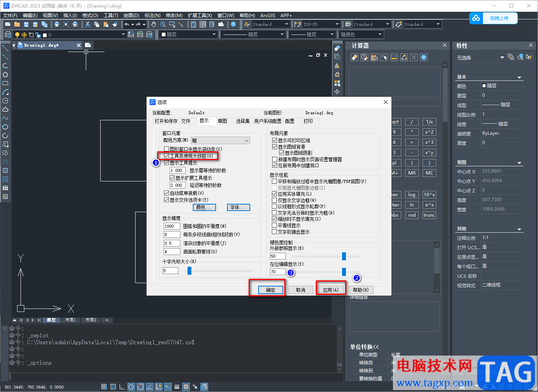
Task: Open the Calculator icon in main toolbar
Action: (194, 24)
